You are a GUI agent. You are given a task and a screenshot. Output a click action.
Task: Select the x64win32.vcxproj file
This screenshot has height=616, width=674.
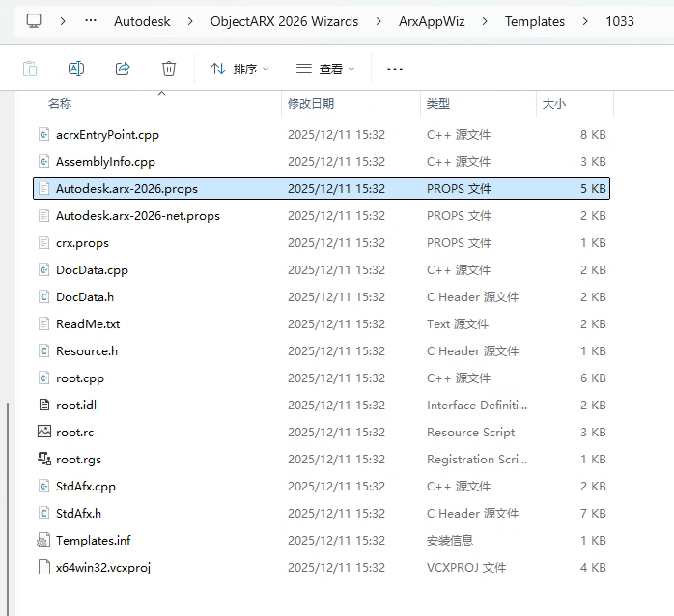103,568
